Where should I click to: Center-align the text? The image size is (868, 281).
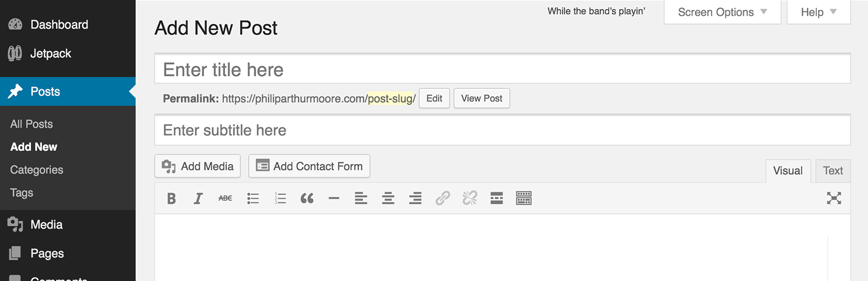click(388, 198)
